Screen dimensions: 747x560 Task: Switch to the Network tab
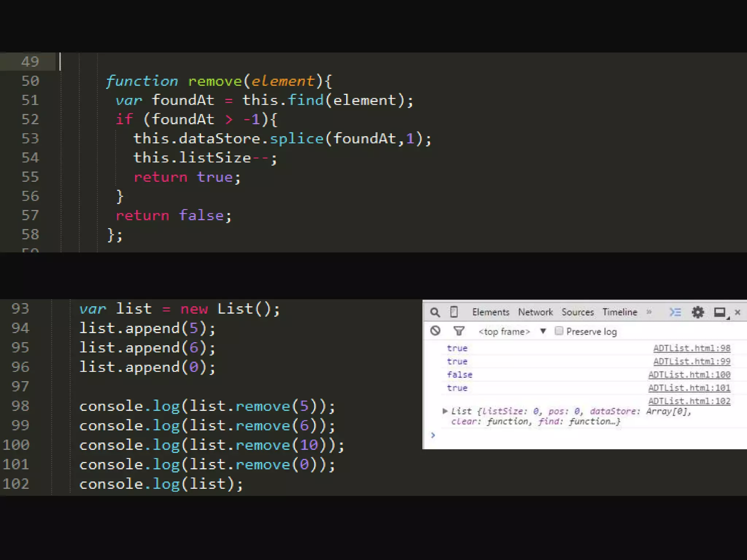(535, 312)
